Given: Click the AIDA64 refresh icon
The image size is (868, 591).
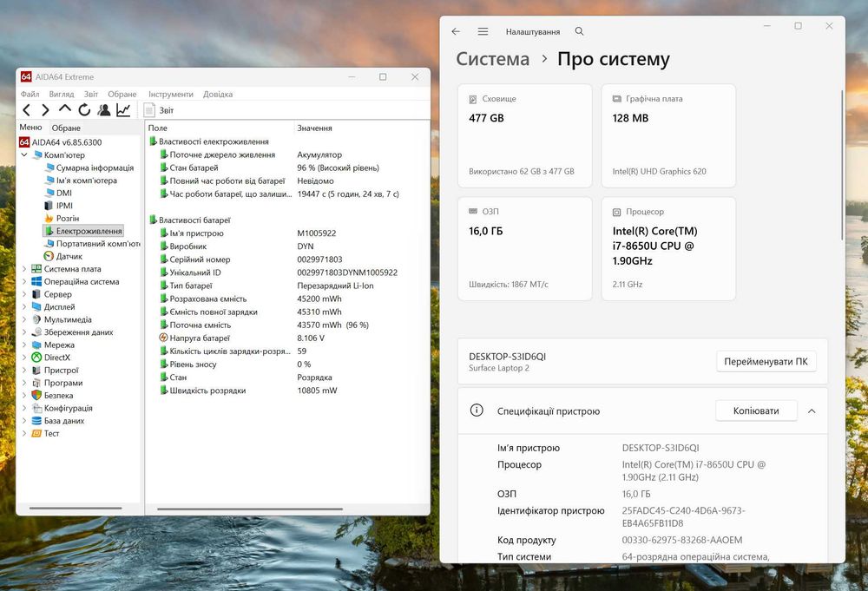Looking at the screenshot, I should click(x=84, y=110).
